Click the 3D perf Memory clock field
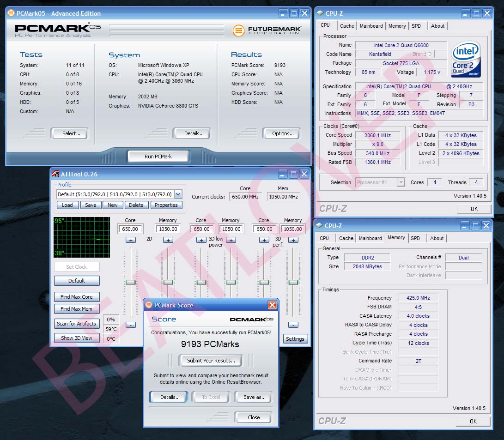The image size is (504, 440). pyautogui.click(x=293, y=229)
